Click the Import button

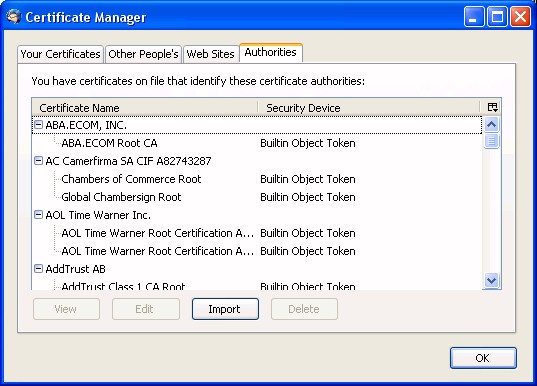point(225,309)
